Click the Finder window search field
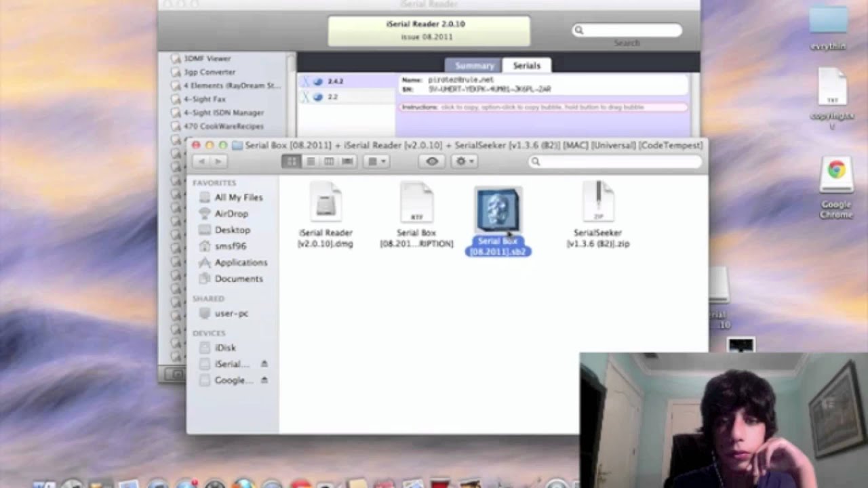Image resolution: width=868 pixels, height=488 pixels. pos(615,161)
